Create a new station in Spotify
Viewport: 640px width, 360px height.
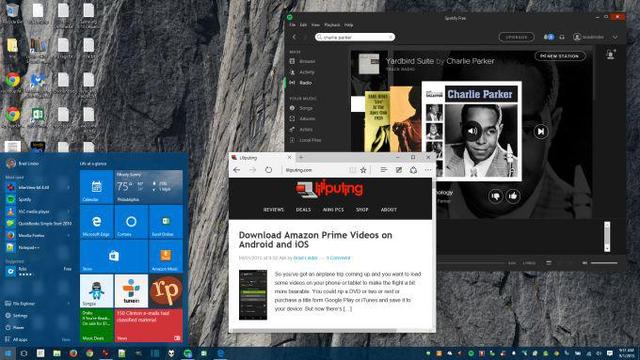(560, 56)
